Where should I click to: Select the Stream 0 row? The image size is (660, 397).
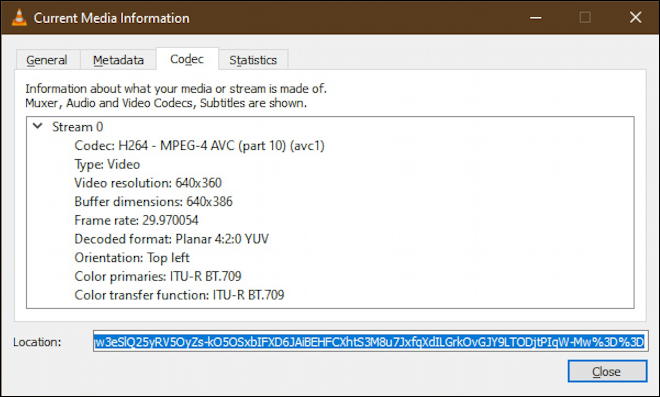click(77, 127)
